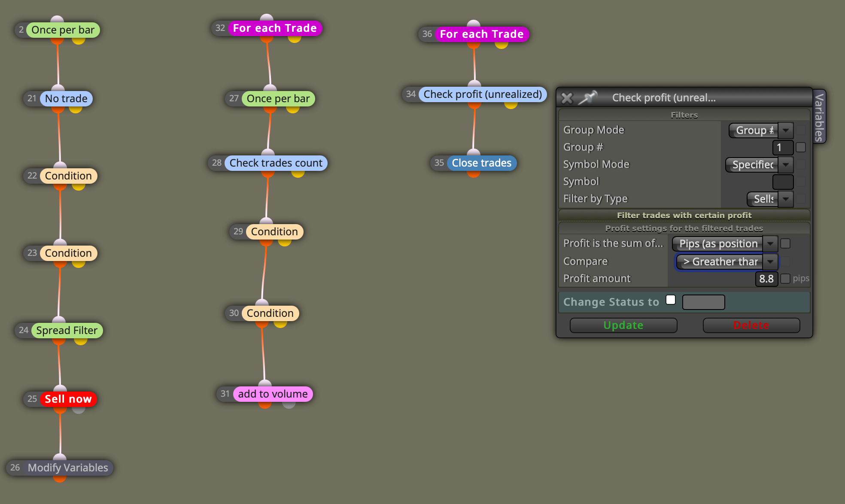Select the Modify Variables block
The height and width of the screenshot is (504, 845).
coord(68,468)
